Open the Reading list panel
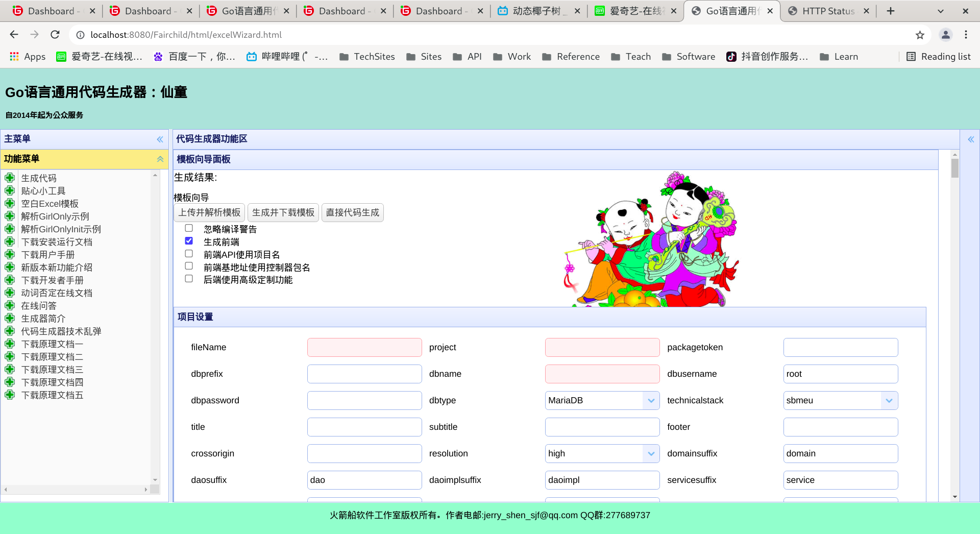Screen dimensions: 980x534 click(x=939, y=57)
